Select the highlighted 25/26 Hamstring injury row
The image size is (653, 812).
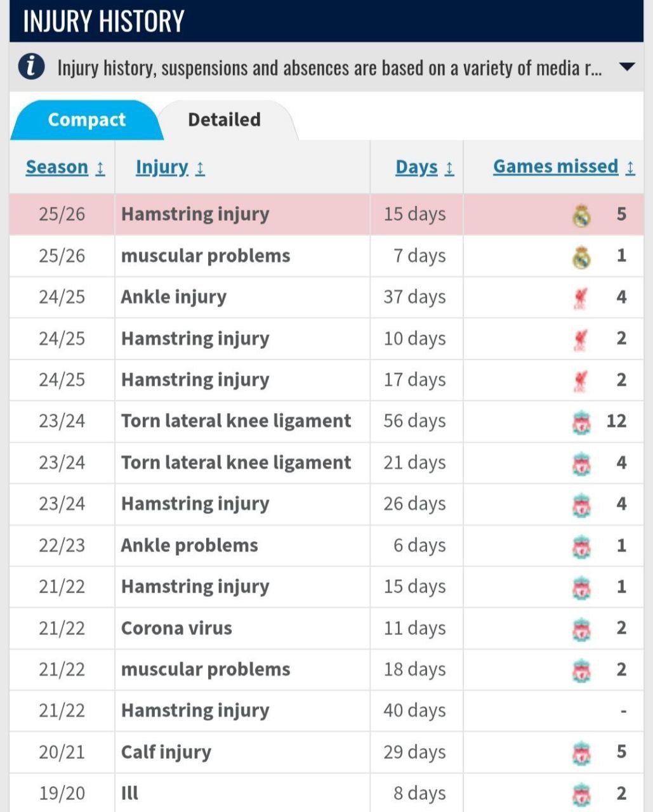pyautogui.click(x=326, y=214)
